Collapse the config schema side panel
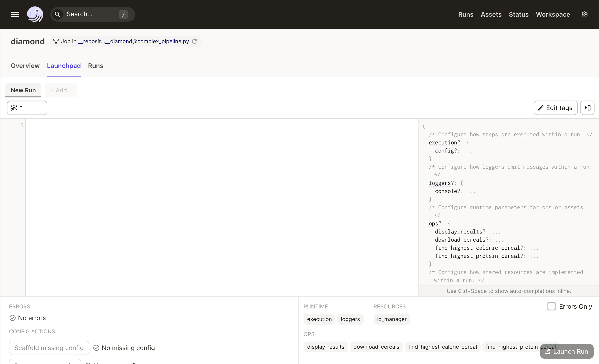 (x=587, y=108)
